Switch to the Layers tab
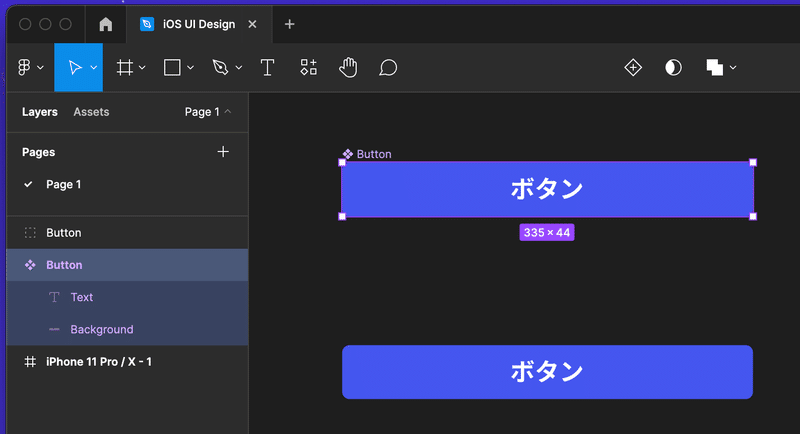Image resolution: width=800 pixels, height=434 pixels. tap(40, 112)
